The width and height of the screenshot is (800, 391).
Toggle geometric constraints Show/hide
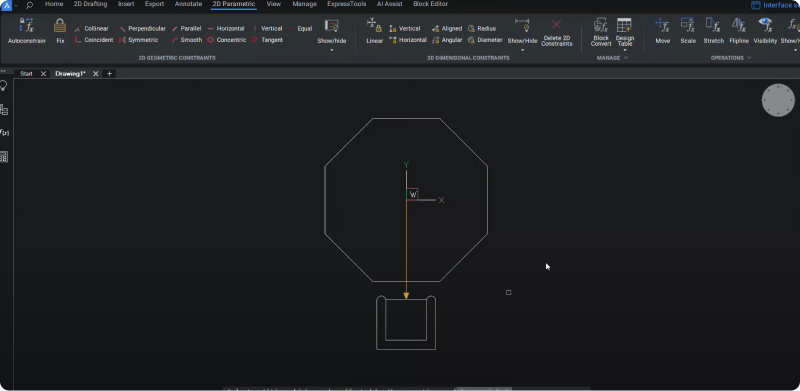332,31
